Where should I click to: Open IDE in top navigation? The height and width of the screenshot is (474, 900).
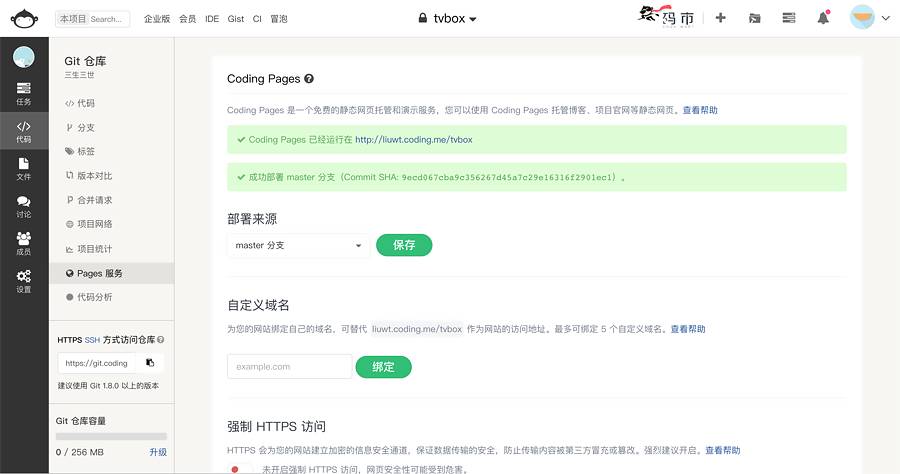[212, 19]
